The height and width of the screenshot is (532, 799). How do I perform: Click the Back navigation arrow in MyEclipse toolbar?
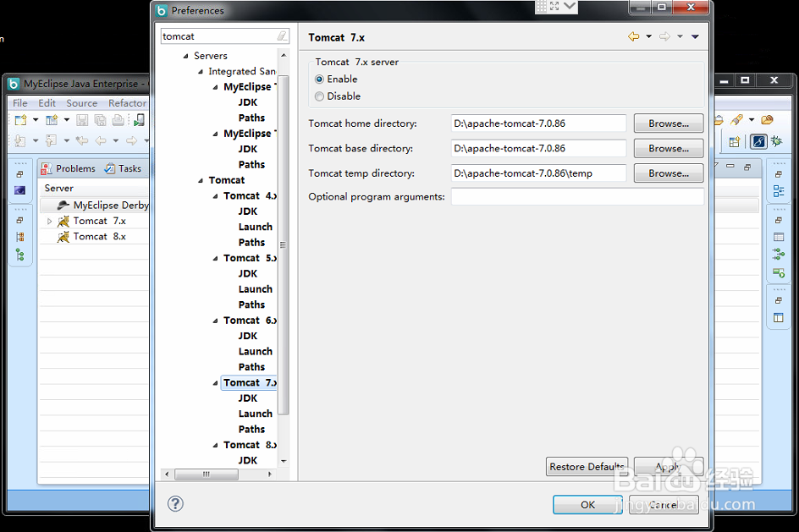click(x=101, y=140)
